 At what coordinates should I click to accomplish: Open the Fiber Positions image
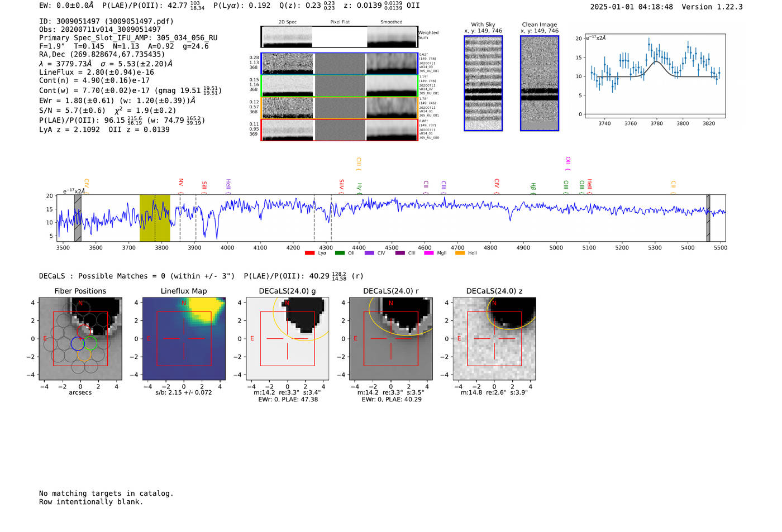pyautogui.click(x=80, y=338)
